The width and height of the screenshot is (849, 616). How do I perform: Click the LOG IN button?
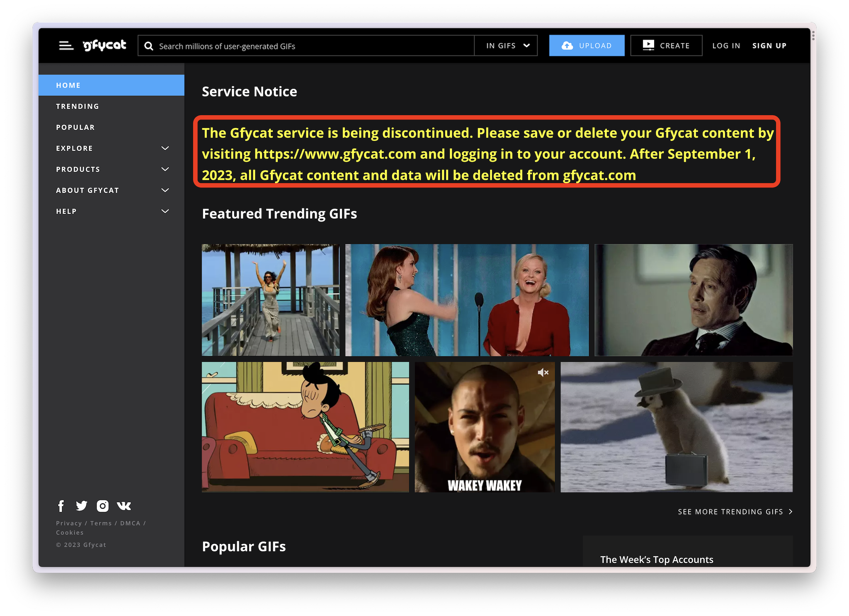(726, 46)
